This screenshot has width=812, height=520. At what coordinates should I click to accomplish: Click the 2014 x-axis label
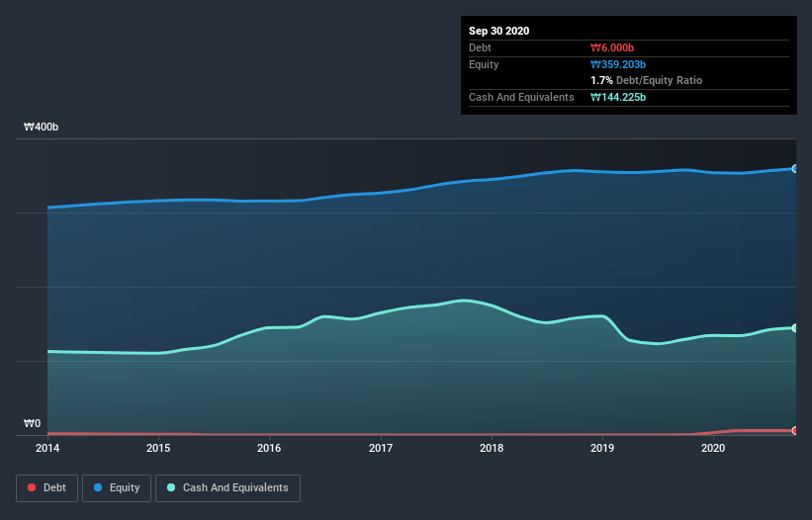[x=47, y=448]
